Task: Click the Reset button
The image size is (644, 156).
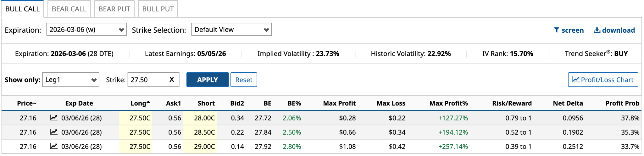Action: [x=244, y=80]
